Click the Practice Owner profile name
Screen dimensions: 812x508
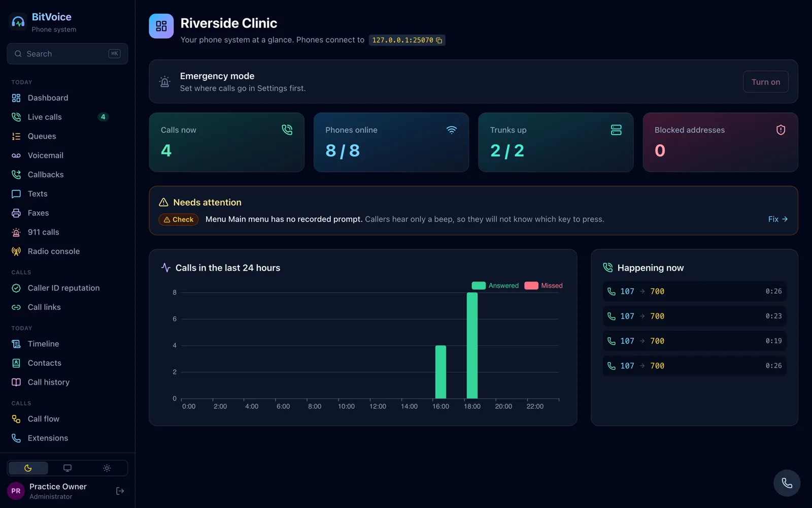[58, 487]
